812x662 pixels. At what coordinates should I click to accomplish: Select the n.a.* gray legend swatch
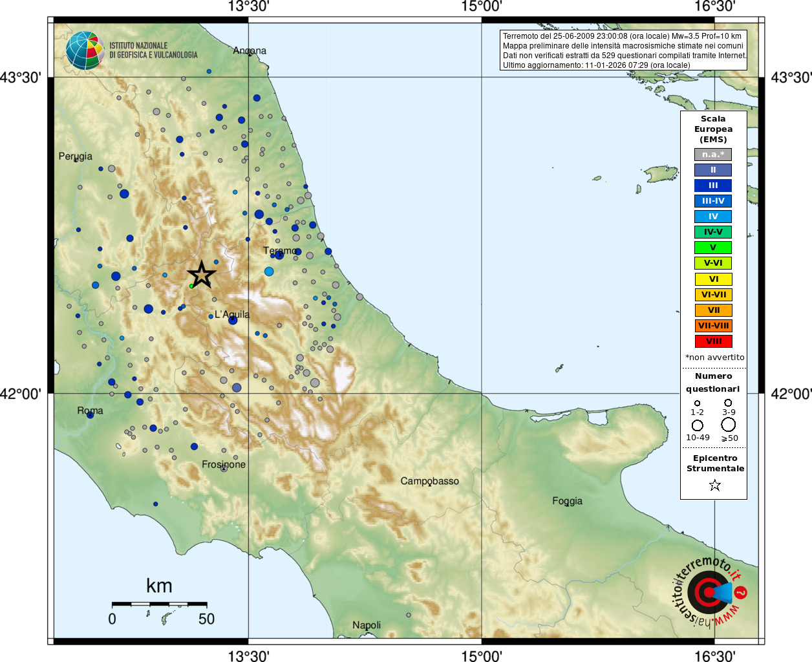pyautogui.click(x=713, y=155)
